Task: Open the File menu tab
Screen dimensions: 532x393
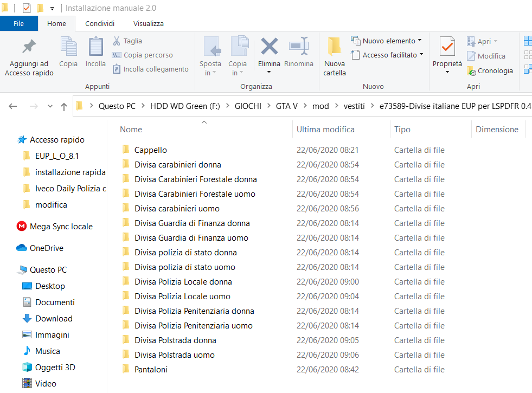Action: point(18,23)
